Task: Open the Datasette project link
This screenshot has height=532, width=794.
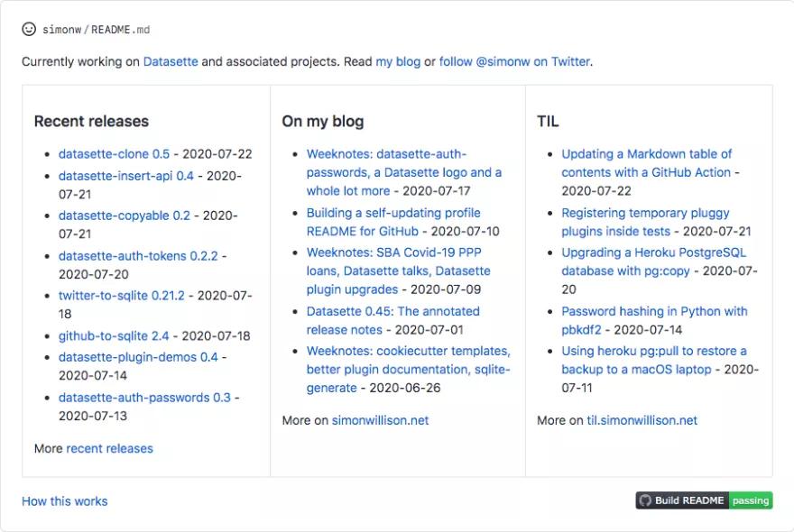Action: (169, 61)
